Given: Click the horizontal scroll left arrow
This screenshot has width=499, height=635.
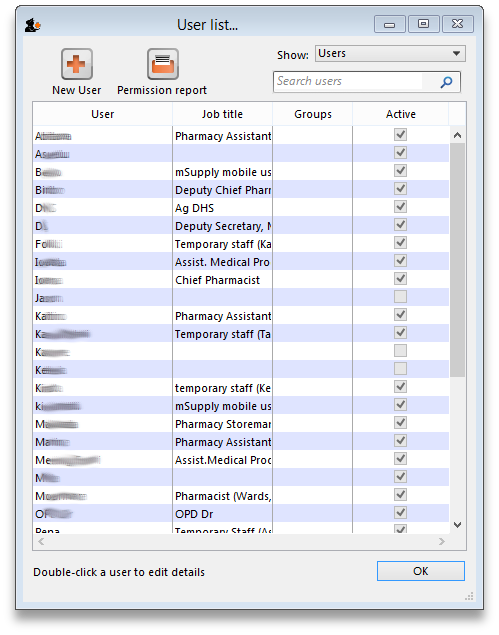Looking at the screenshot, I should 41,541.
